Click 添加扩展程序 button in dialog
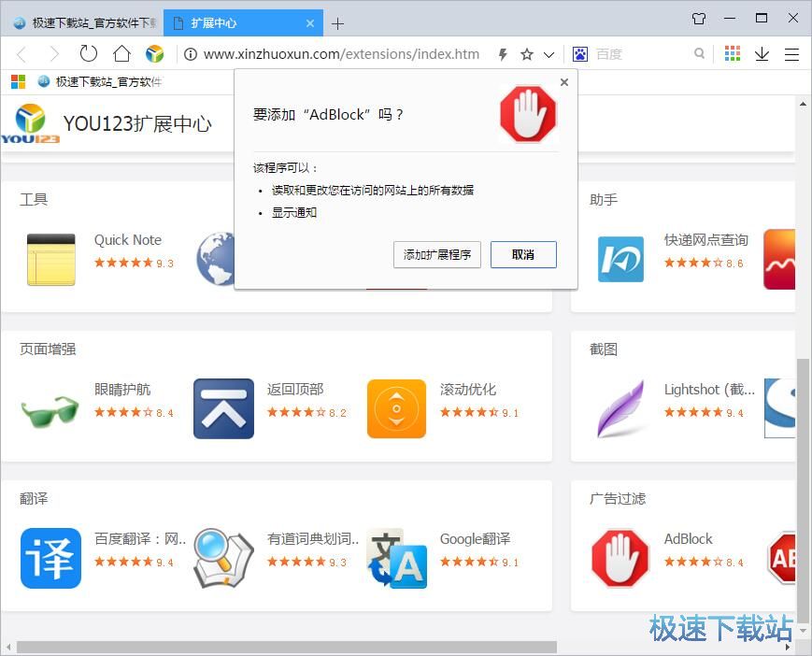Viewport: 812px width, 656px height. point(437,254)
